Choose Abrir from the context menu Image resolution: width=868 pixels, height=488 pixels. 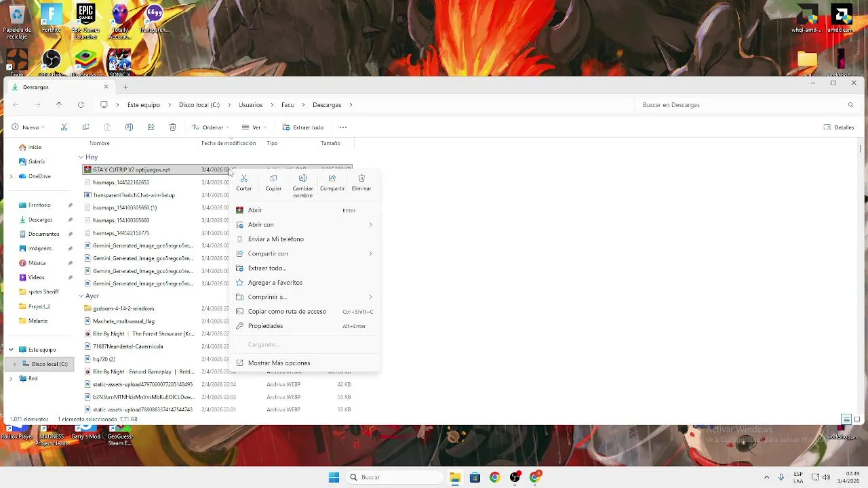click(x=304, y=210)
